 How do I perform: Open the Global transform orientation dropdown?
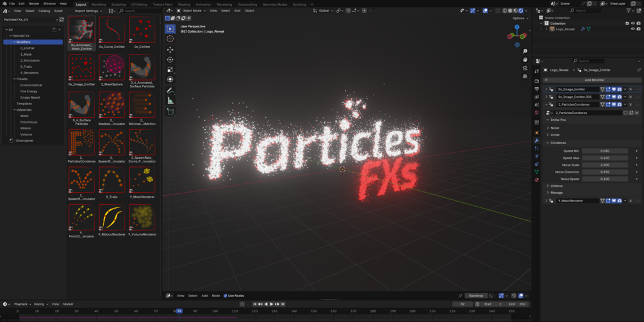(324, 11)
